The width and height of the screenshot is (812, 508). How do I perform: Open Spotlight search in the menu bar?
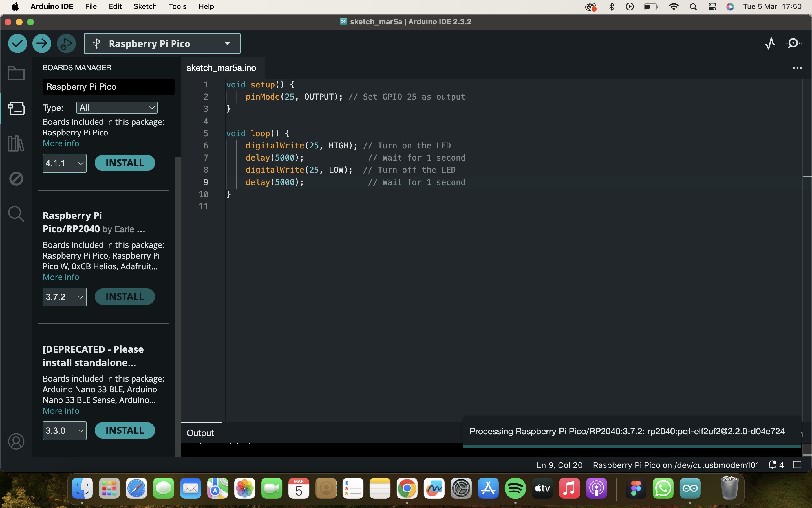(x=693, y=7)
